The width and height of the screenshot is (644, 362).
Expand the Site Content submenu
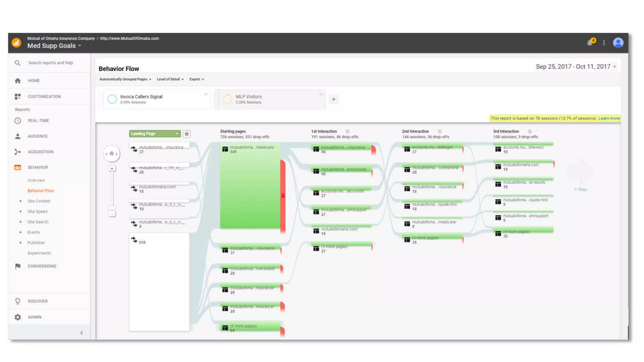[39, 201]
